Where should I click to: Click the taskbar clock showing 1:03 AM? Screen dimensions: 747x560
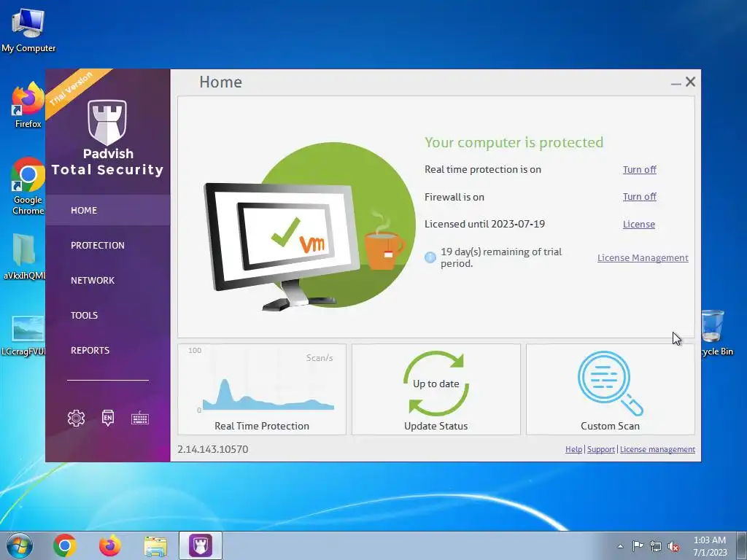[710, 546]
